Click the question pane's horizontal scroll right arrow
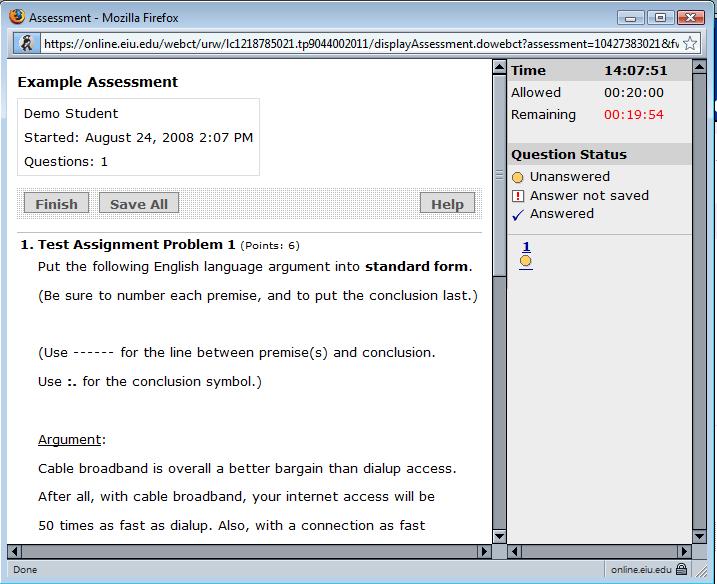 [485, 551]
